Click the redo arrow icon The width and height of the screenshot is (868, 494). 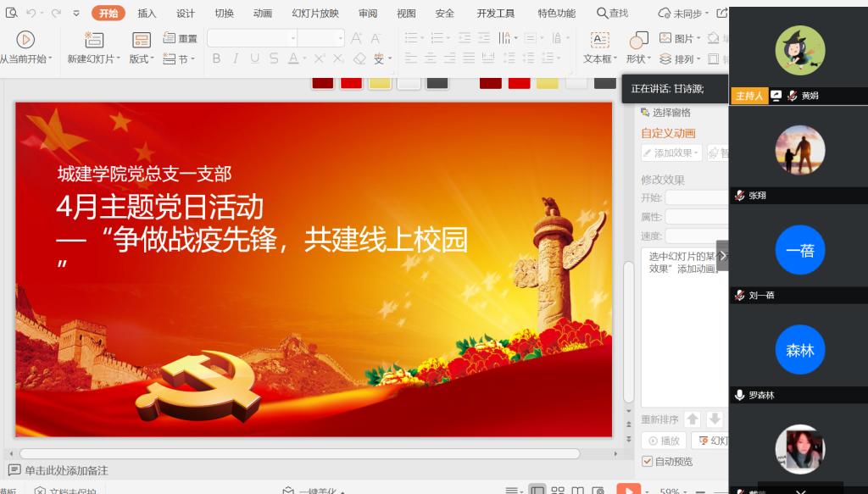click(x=56, y=13)
